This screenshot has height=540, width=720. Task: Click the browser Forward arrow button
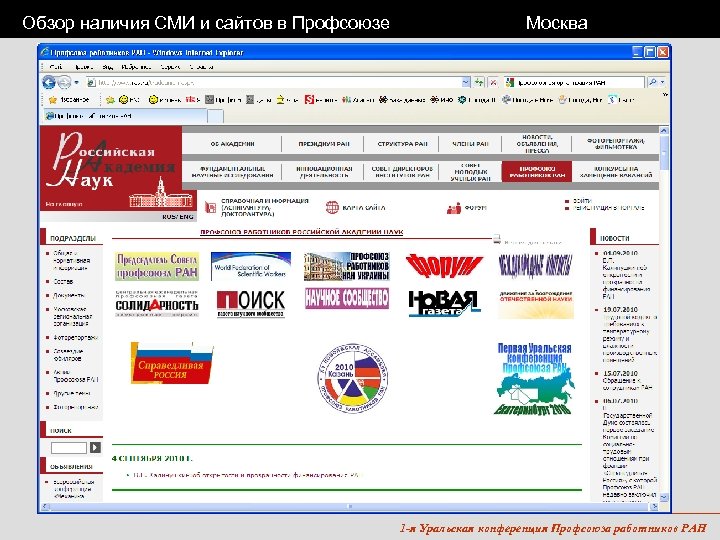coord(65,82)
